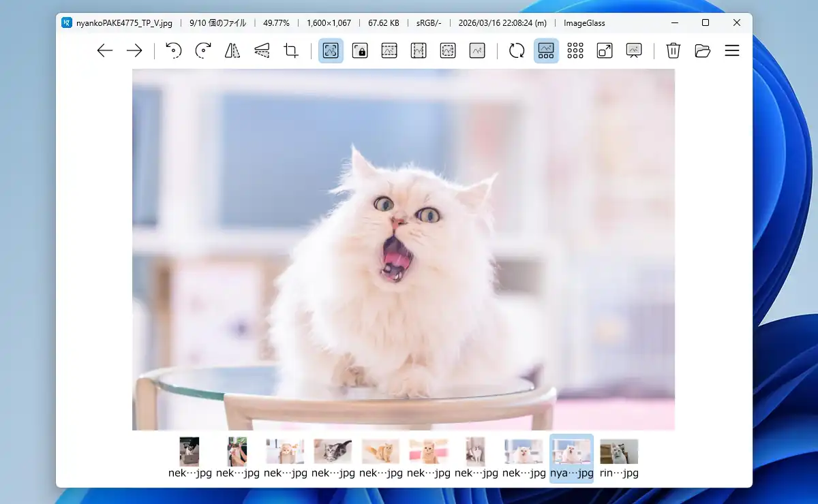This screenshot has width=818, height=504.
Task: Flip the image vertically
Action: pos(262,50)
